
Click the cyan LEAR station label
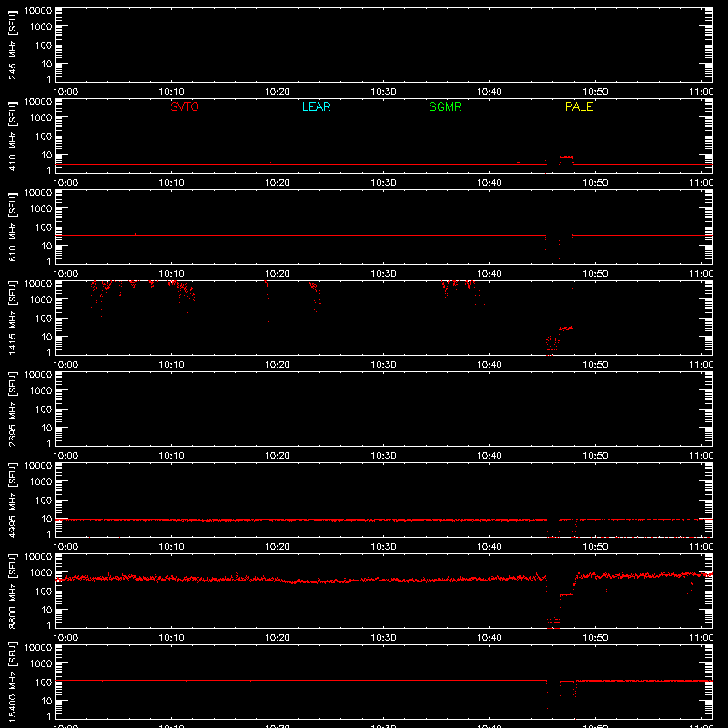coord(316,106)
